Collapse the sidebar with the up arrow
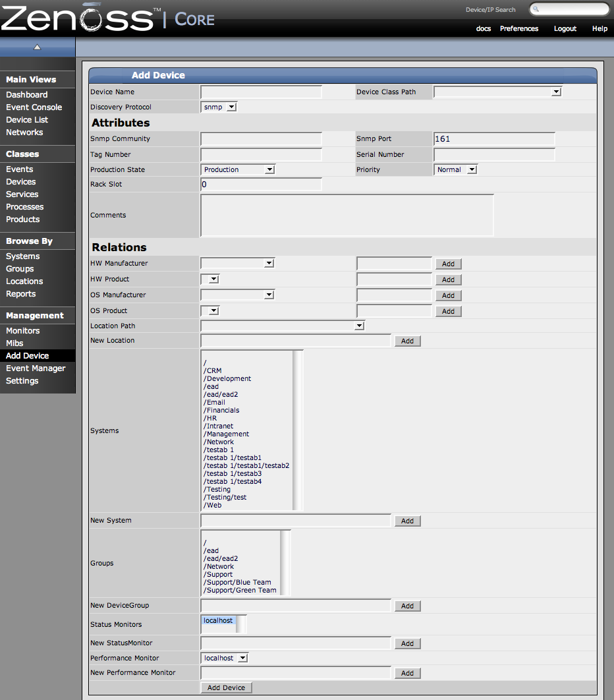 click(x=38, y=47)
